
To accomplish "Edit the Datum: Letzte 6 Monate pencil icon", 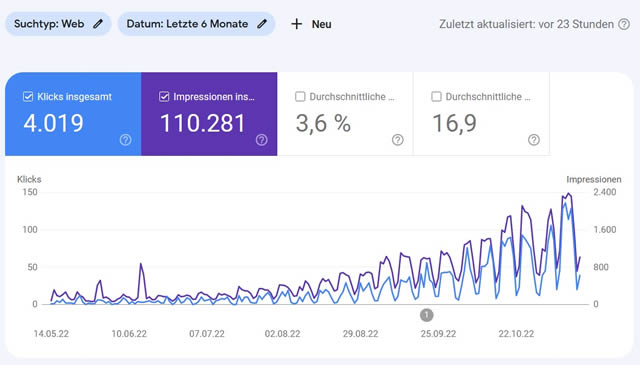I will tap(262, 24).
